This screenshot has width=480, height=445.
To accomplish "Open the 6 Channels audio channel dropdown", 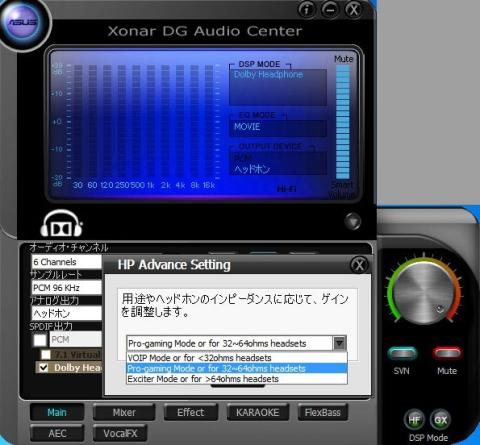I will (x=66, y=262).
